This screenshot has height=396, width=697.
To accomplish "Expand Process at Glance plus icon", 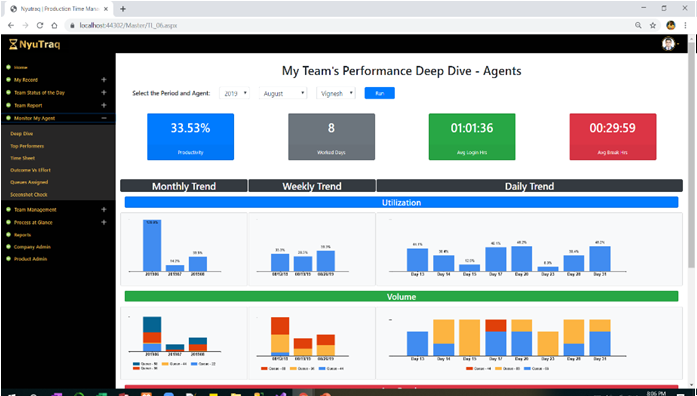I will click(x=104, y=222).
